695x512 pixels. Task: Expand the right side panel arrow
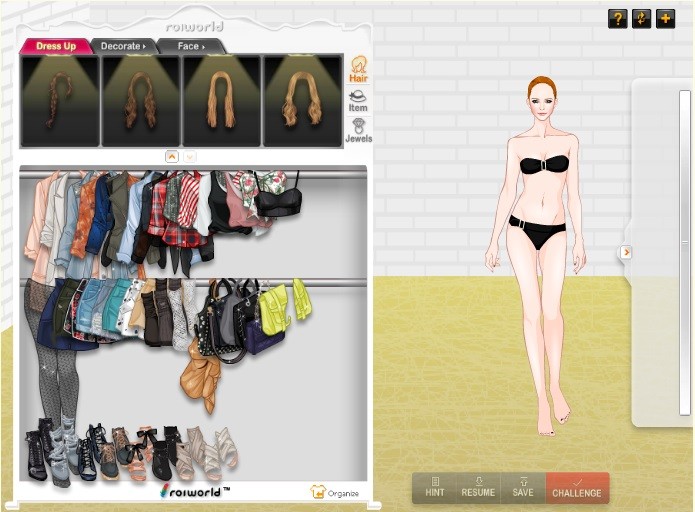click(626, 252)
